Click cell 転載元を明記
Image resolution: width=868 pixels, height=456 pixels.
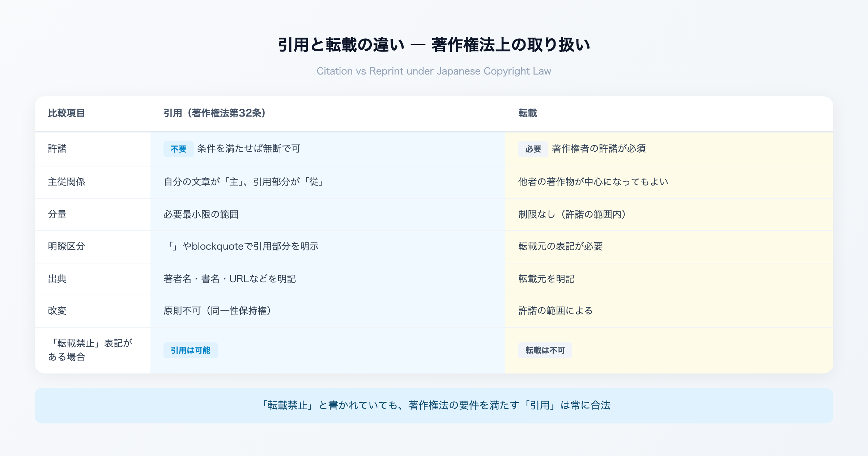coord(546,279)
